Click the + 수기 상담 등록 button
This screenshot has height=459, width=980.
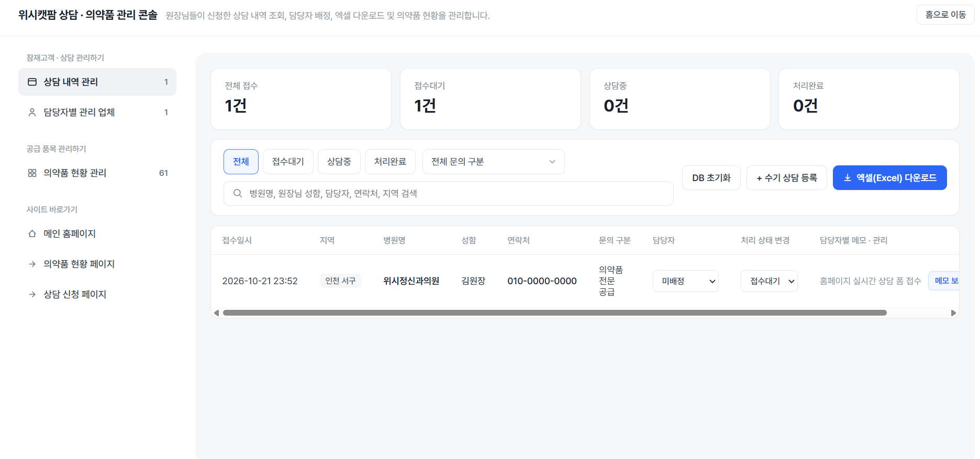point(786,178)
